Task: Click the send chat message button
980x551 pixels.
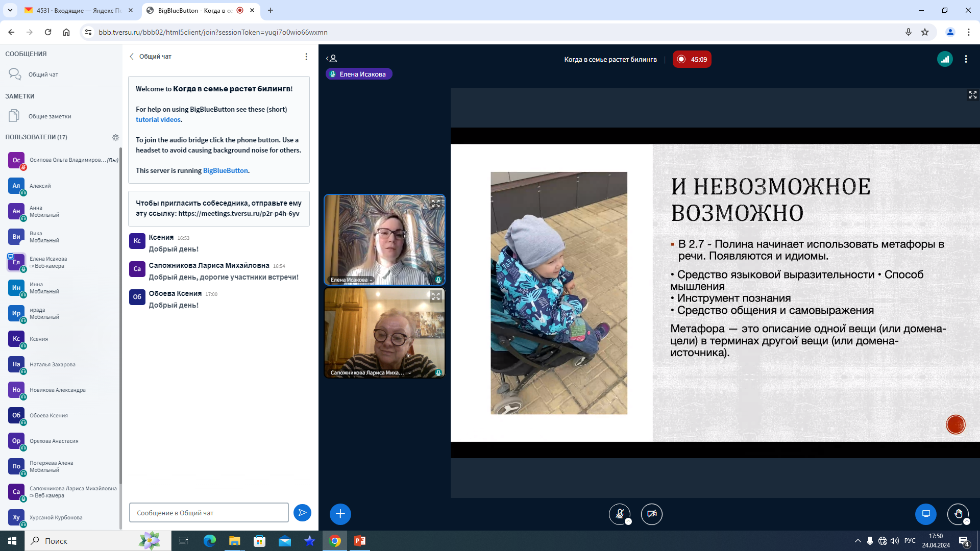Action: tap(302, 513)
